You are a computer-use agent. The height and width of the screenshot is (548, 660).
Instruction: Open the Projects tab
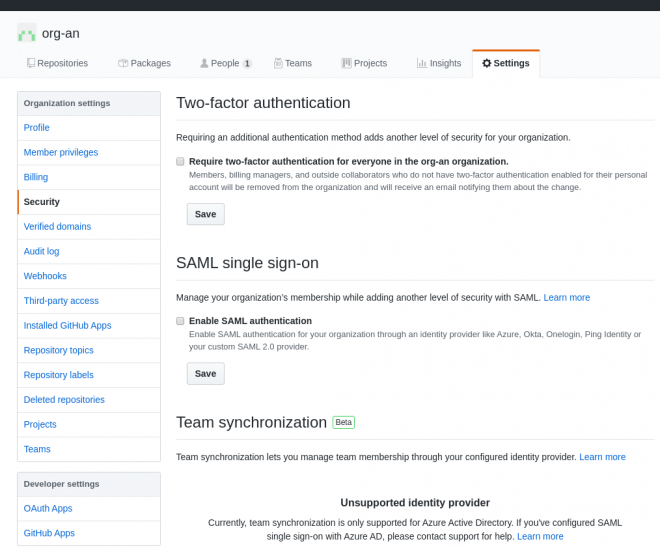(364, 63)
